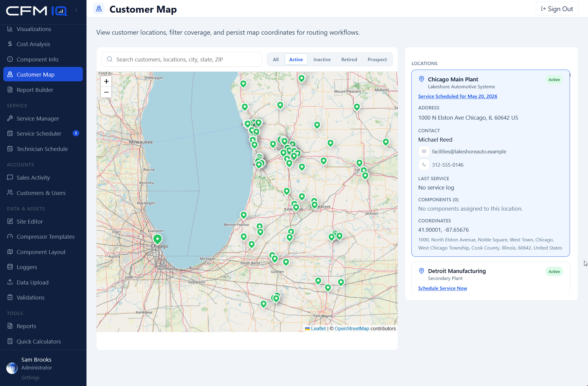Click the pin icon on Detroit Manufacturing

coord(422,271)
